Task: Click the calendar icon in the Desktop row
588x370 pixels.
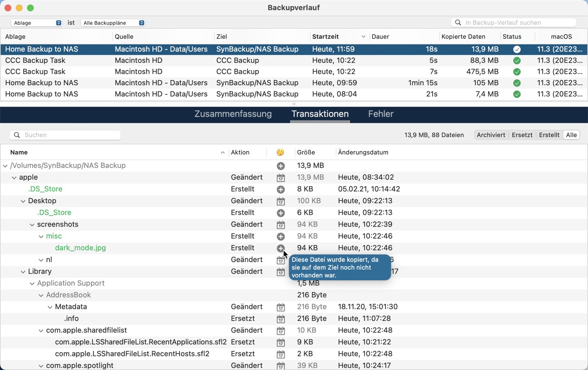Action: (281, 201)
